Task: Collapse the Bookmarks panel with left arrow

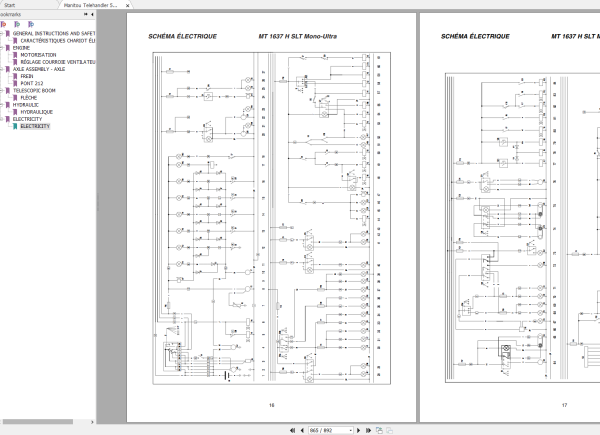Action: 92,15
